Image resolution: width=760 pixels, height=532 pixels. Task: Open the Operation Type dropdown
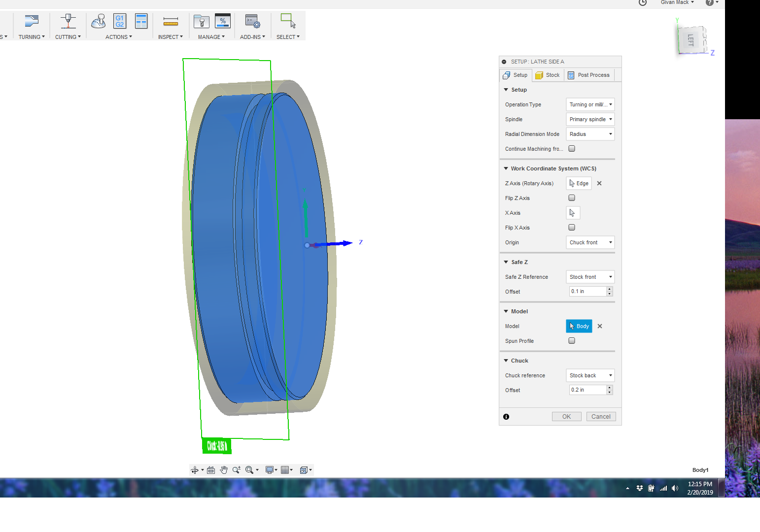pos(590,104)
